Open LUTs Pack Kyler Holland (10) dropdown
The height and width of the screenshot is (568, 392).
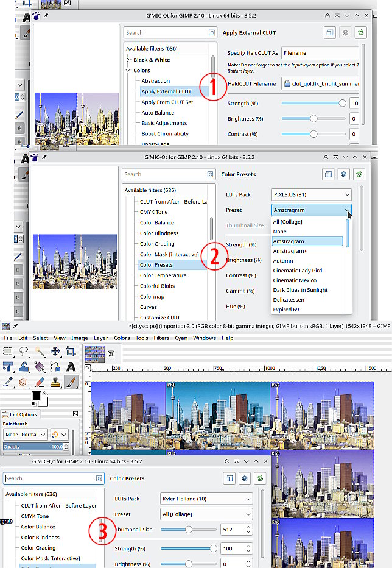[x=206, y=499]
